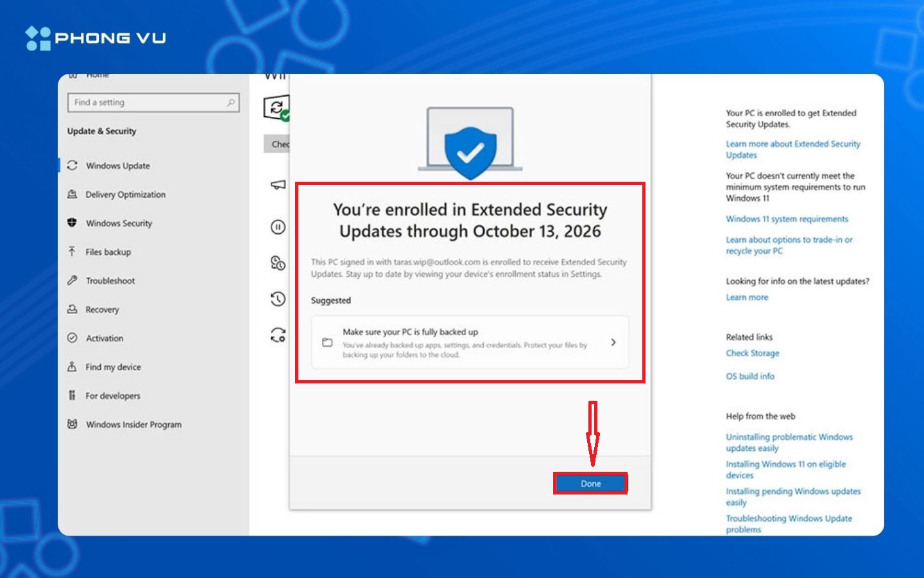
Task: Click the Done button in the dialog
Action: (590, 484)
